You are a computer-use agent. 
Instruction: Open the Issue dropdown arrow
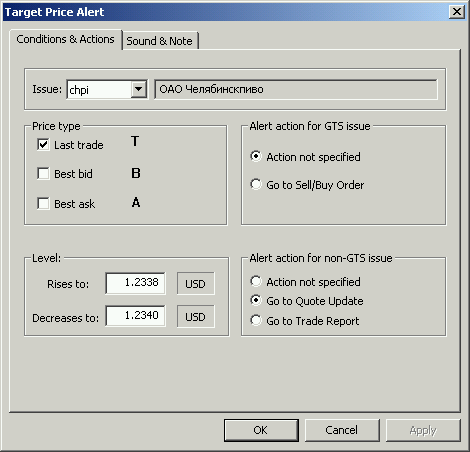pyautogui.click(x=138, y=89)
